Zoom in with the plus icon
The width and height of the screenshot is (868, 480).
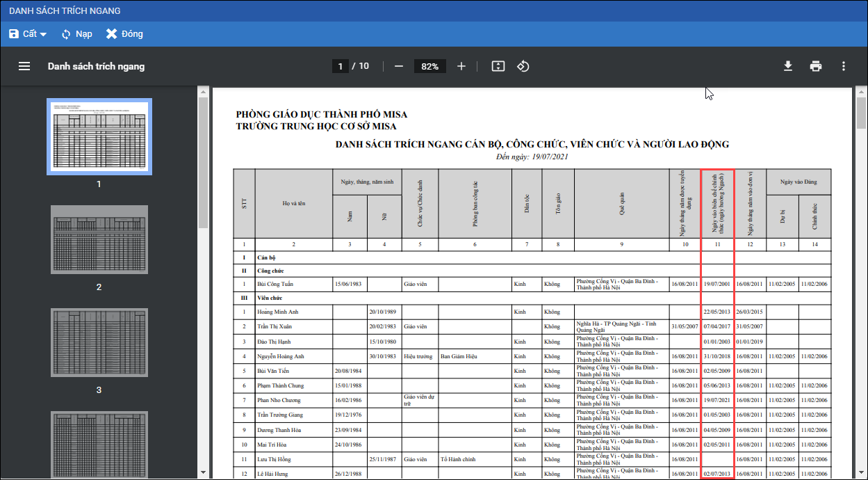click(x=461, y=66)
